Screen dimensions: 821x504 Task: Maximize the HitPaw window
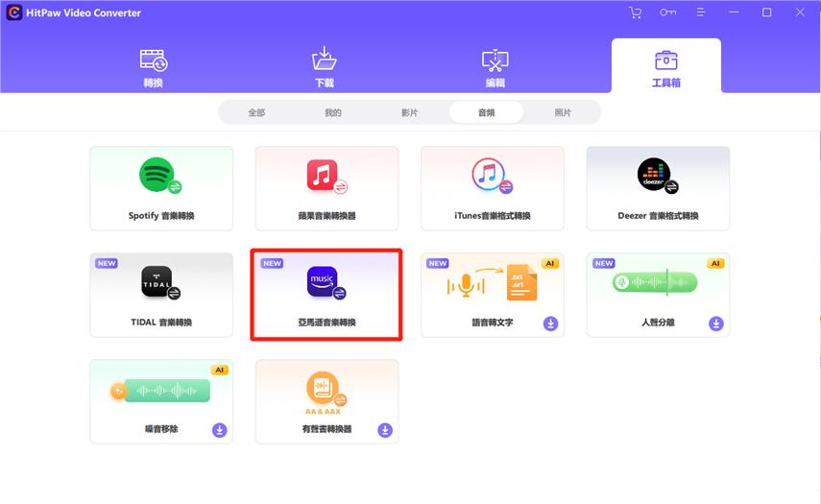(x=766, y=12)
